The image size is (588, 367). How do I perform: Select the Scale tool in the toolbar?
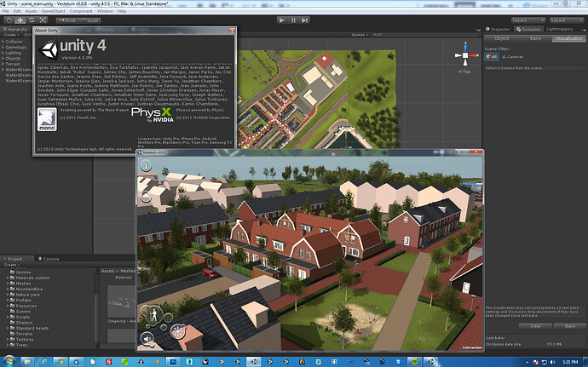[43, 20]
